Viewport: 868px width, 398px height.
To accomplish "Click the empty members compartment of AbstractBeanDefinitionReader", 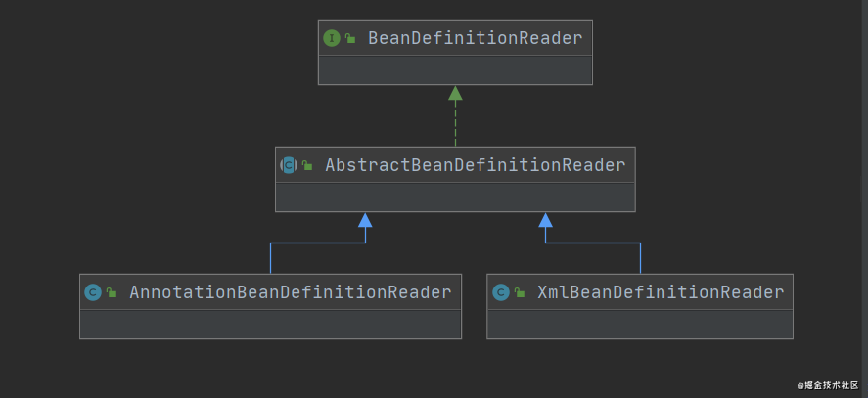I will (x=455, y=198).
